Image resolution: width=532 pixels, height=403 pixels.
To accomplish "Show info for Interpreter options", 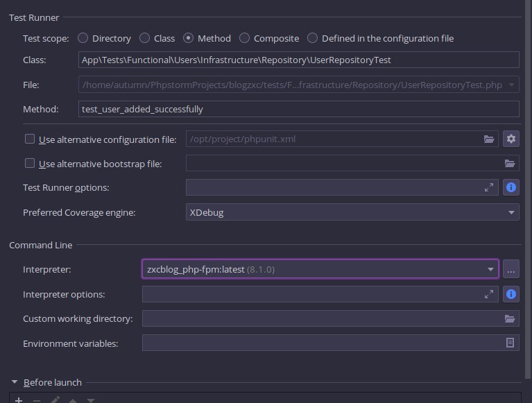I will pos(511,294).
